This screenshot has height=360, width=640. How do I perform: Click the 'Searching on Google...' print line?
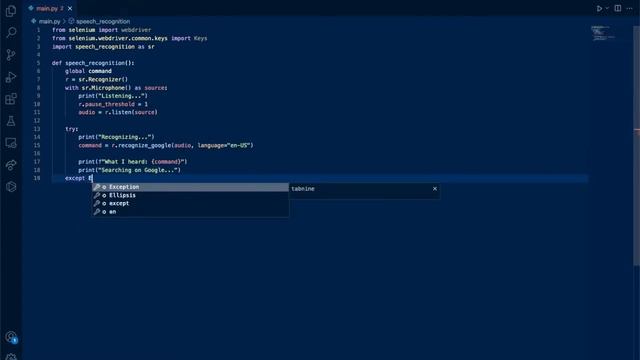point(129,170)
